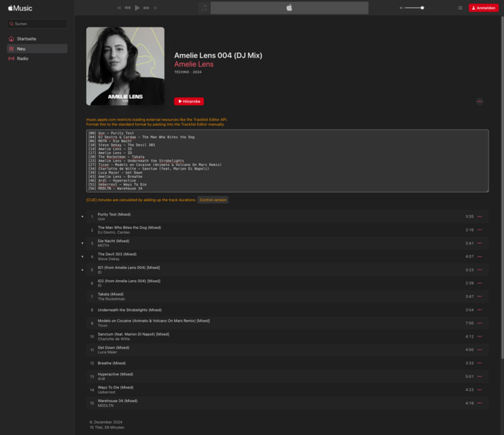
Task: Click the Control version button
Action: coord(213,200)
